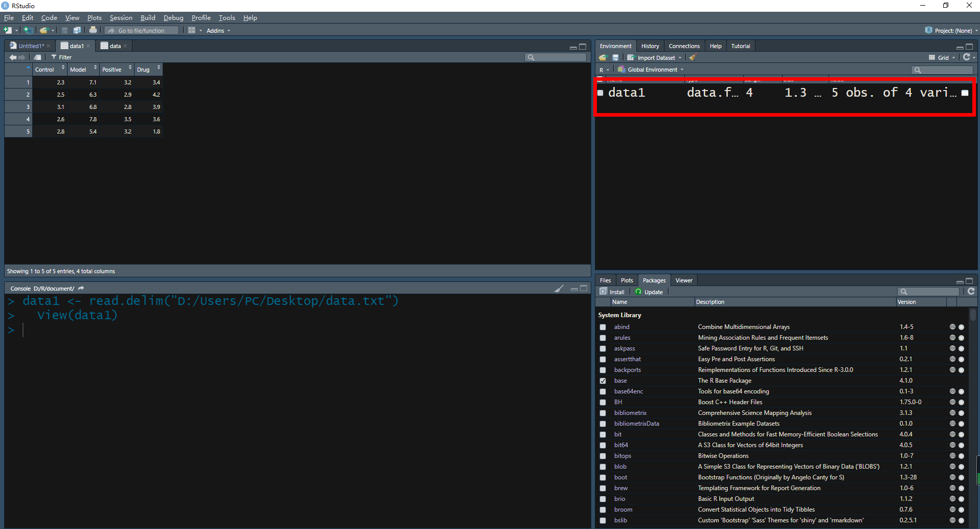Clear the console with the broom icon

(559, 289)
